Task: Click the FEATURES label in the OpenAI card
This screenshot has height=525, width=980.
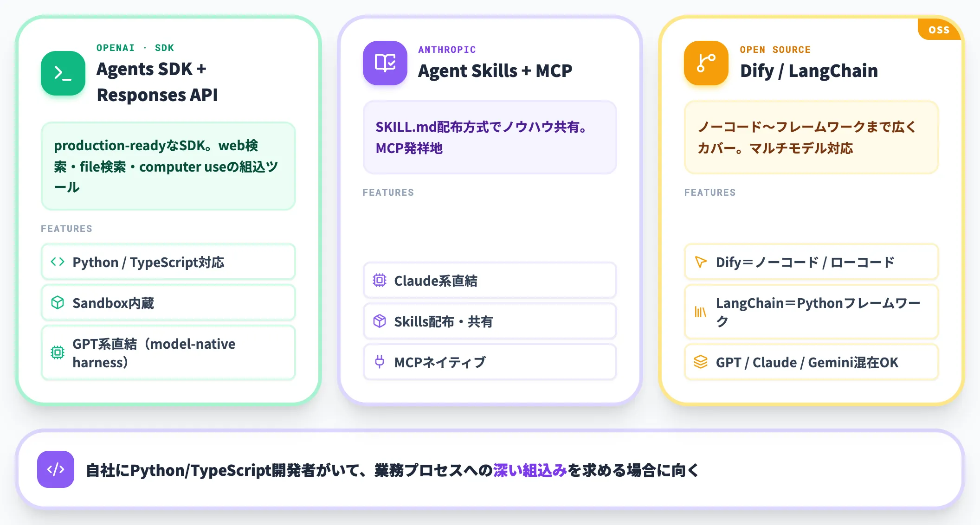Action: point(66,229)
